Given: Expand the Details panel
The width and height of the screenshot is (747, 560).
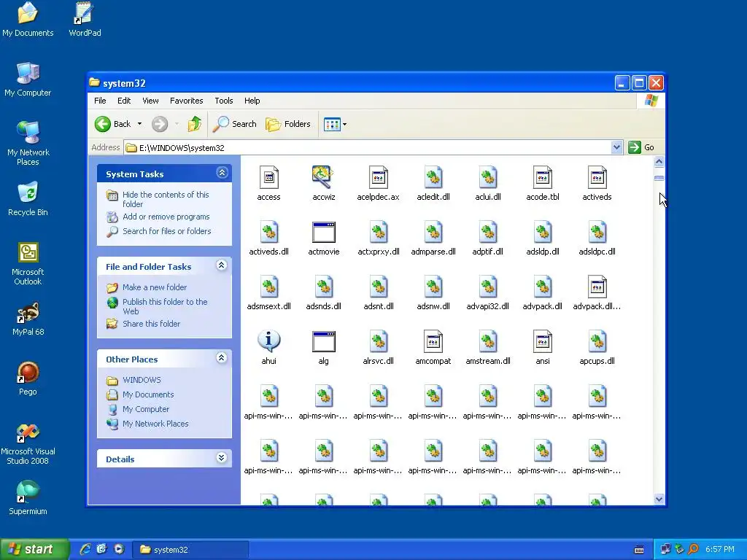Looking at the screenshot, I should [x=222, y=458].
